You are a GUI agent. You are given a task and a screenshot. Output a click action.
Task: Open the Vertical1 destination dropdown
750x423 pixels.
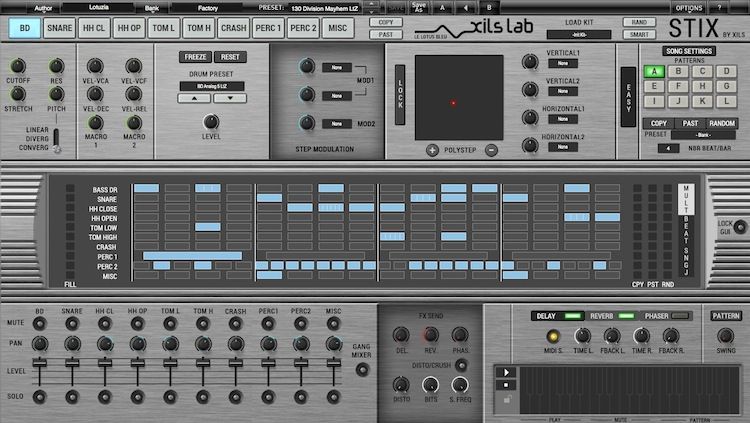click(x=563, y=63)
